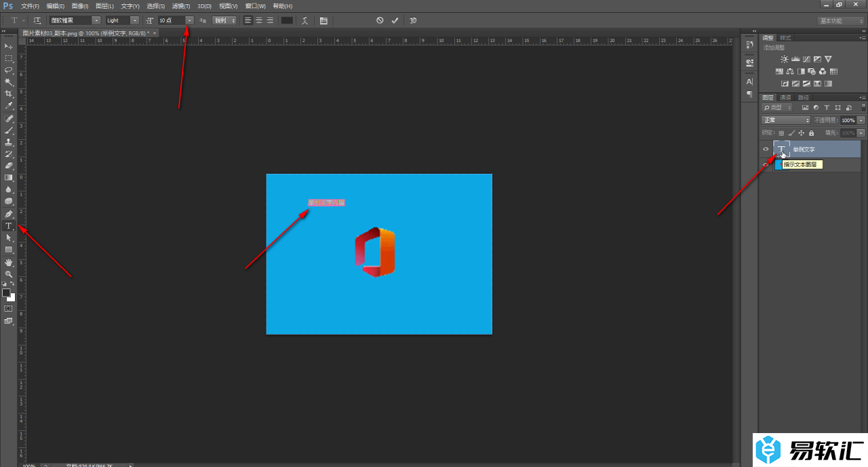The image size is (868, 467).
Task: Select the Blur tool
Action: (x=9, y=189)
